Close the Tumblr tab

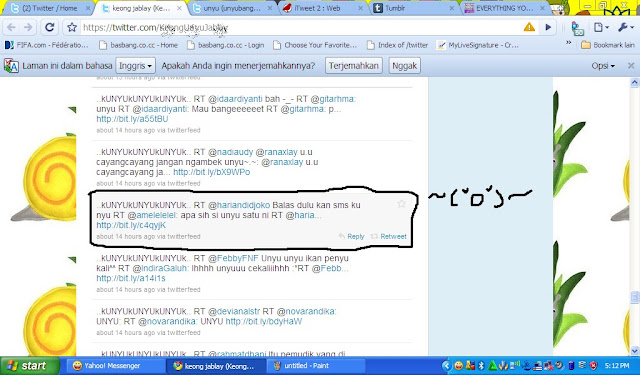coord(451,8)
